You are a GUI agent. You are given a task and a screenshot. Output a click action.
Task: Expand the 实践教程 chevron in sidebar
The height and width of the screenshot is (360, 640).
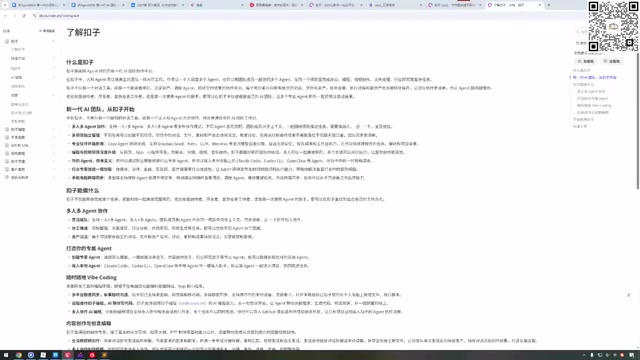pos(53,153)
